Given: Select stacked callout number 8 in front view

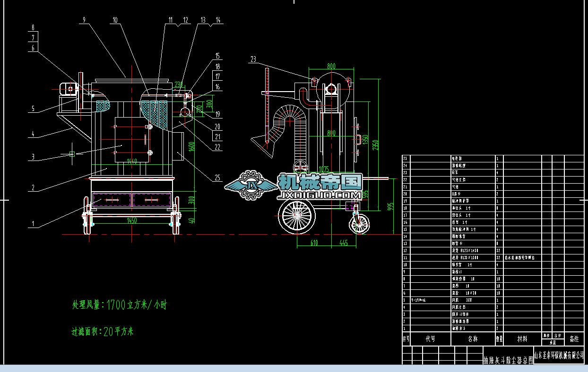Looking at the screenshot, I should [33, 27].
